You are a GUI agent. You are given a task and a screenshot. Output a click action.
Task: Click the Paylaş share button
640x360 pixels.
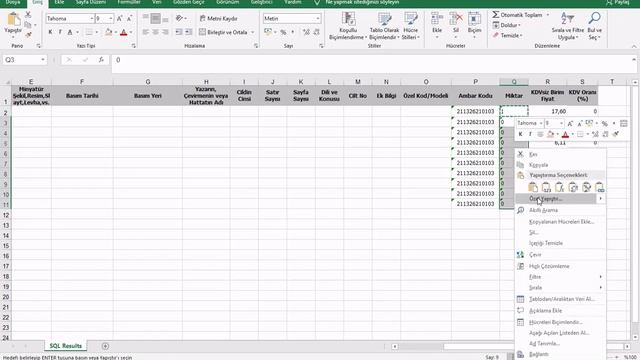tap(618, 2)
